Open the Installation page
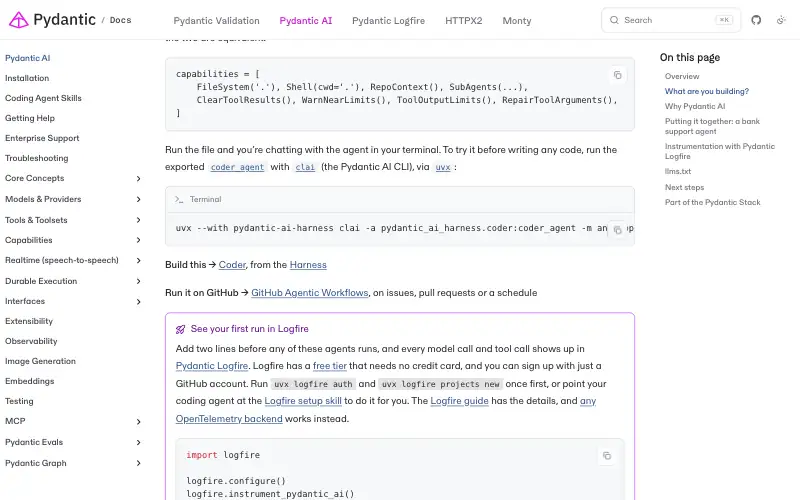 [27, 78]
